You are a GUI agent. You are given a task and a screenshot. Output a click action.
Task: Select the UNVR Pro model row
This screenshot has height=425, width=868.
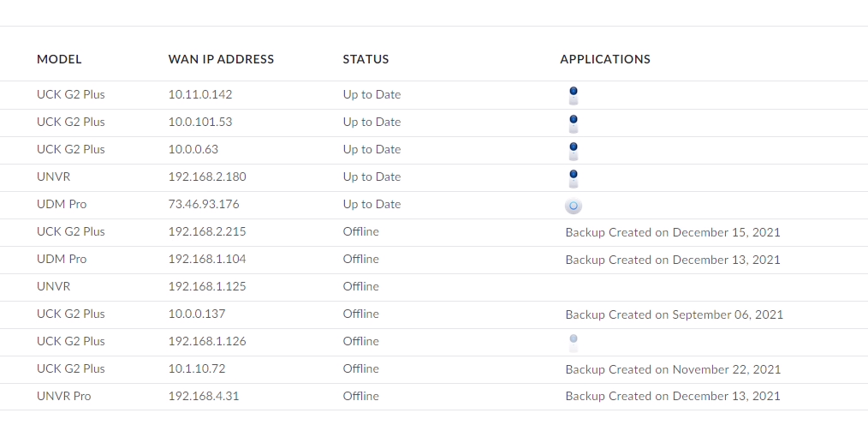pyautogui.click(x=63, y=396)
